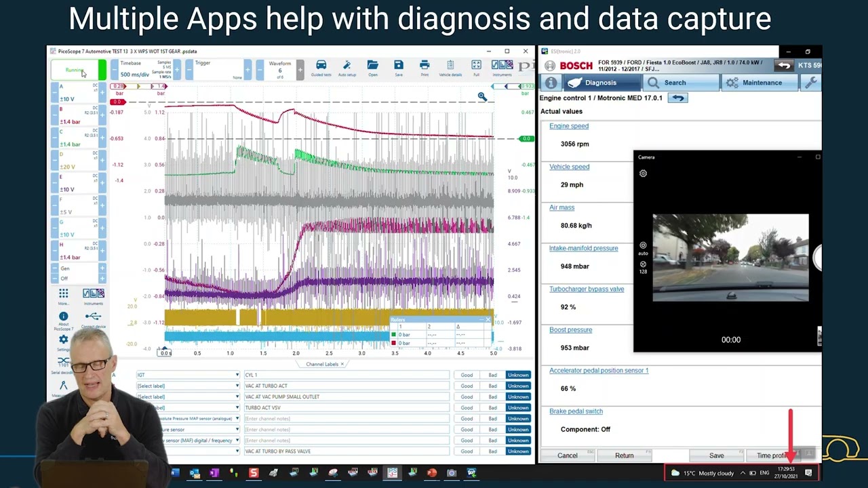The width and height of the screenshot is (868, 488).
Task: Open Channel A ±10 V settings
Action: click(79, 94)
